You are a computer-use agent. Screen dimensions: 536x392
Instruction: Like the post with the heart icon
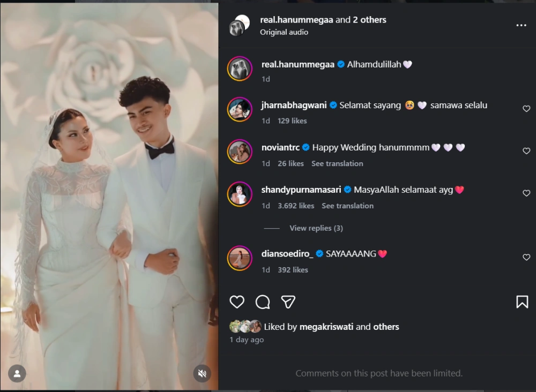click(x=236, y=302)
